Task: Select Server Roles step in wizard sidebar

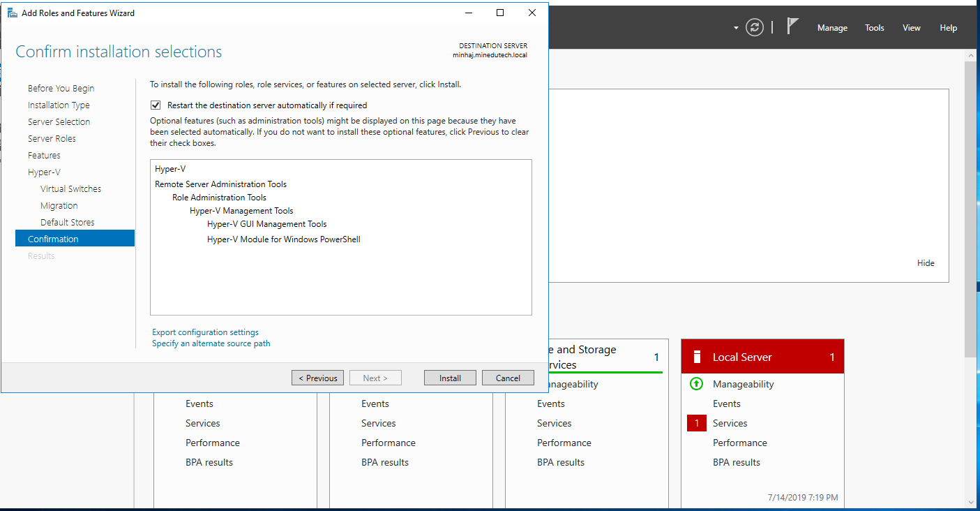Action: tap(52, 138)
